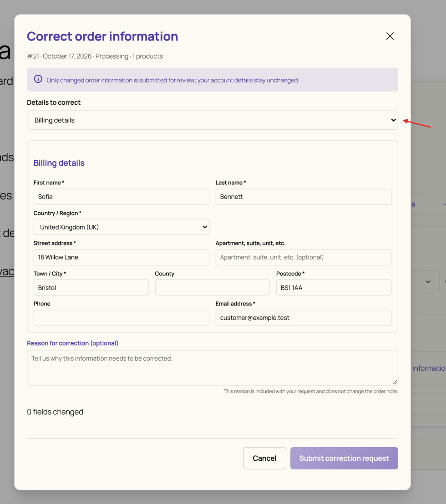Click the First name field containing Sofia
Screen dimensions: 446x504
click(122, 197)
